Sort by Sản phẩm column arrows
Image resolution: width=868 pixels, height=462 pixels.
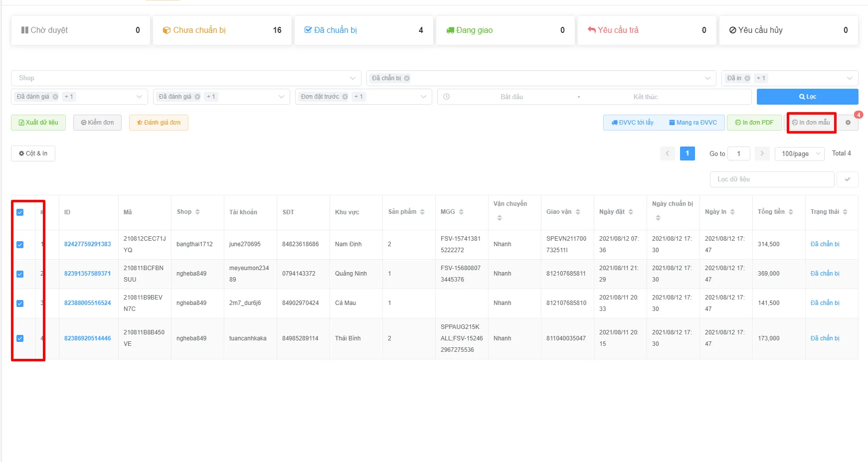[x=422, y=212]
